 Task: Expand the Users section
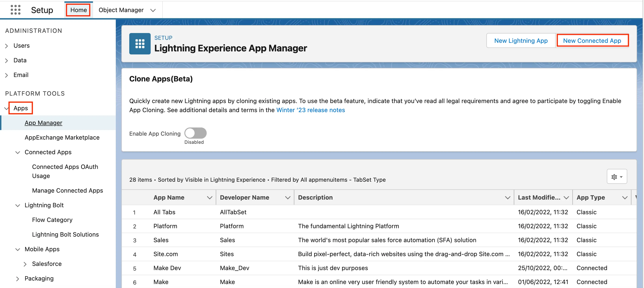pyautogui.click(x=7, y=46)
